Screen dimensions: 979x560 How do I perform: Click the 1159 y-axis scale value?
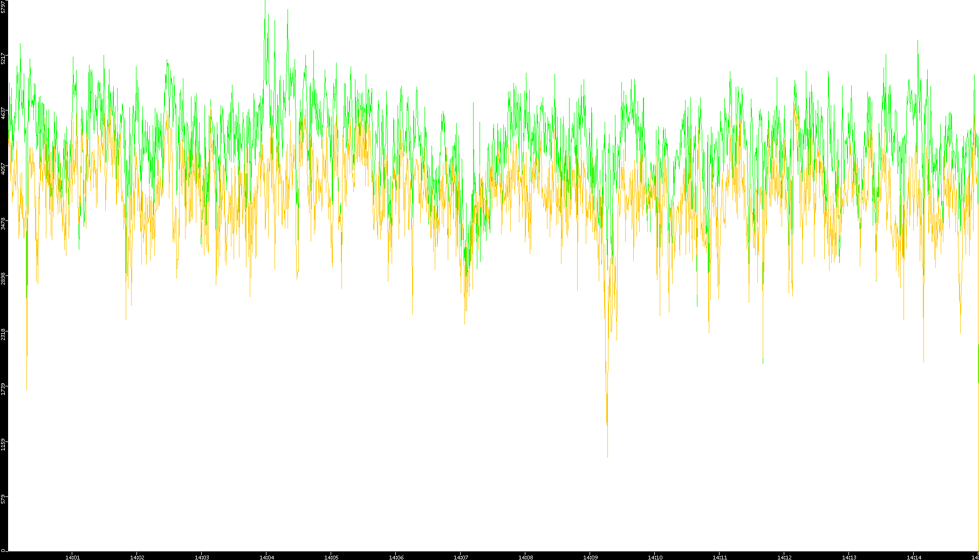pyautogui.click(x=3, y=444)
